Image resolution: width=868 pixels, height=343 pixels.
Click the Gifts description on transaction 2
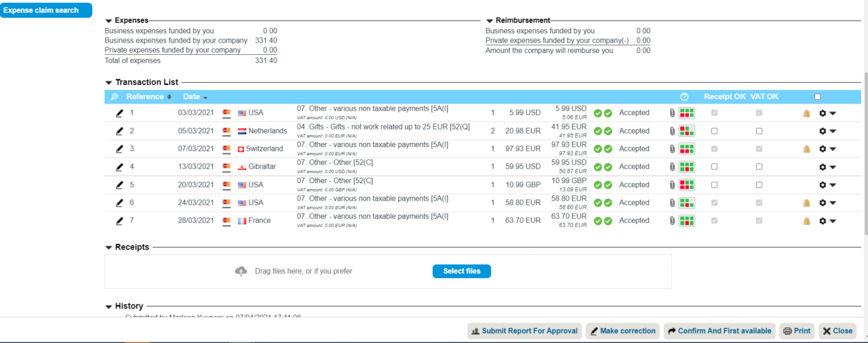click(383, 127)
